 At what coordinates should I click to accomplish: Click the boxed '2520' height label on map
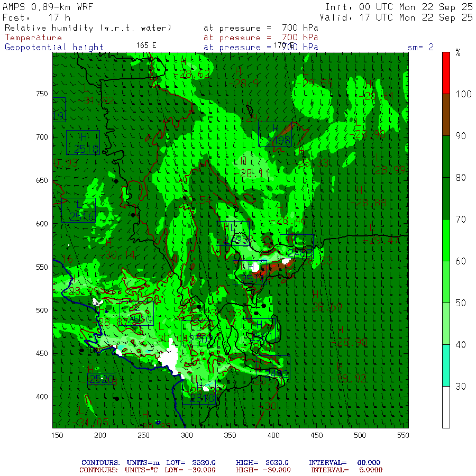click(102, 379)
